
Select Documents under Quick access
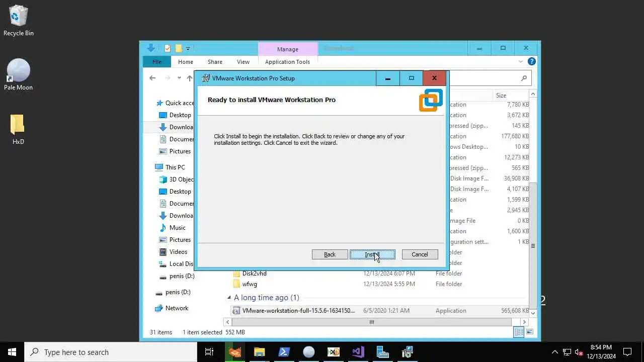pyautogui.click(x=177, y=139)
